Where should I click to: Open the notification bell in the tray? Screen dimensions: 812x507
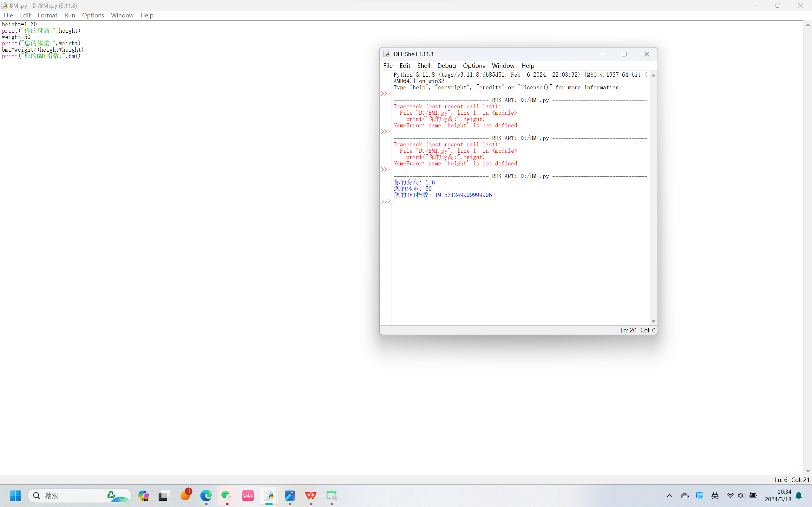(799, 495)
